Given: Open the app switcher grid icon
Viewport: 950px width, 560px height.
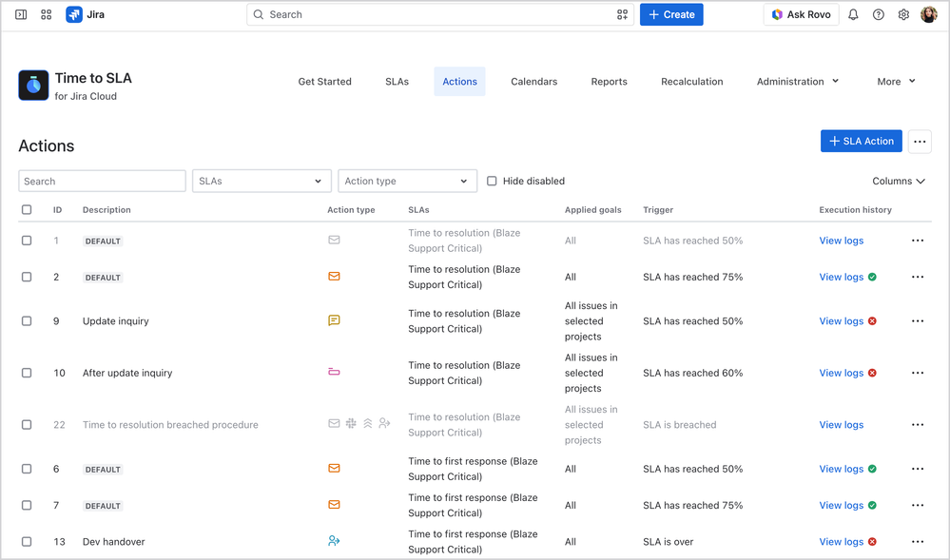Looking at the screenshot, I should pyautogui.click(x=46, y=14).
